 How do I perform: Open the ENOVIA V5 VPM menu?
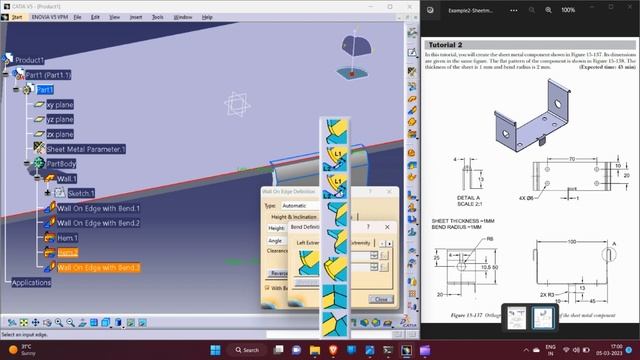[50, 17]
